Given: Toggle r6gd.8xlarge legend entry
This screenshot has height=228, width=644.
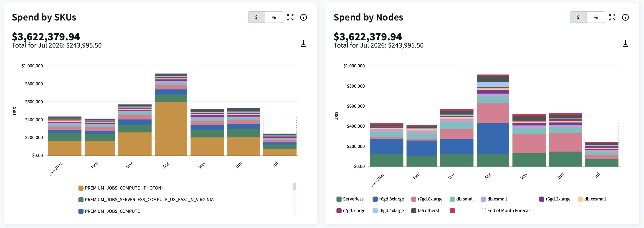Looking at the screenshot, I should 388,199.
